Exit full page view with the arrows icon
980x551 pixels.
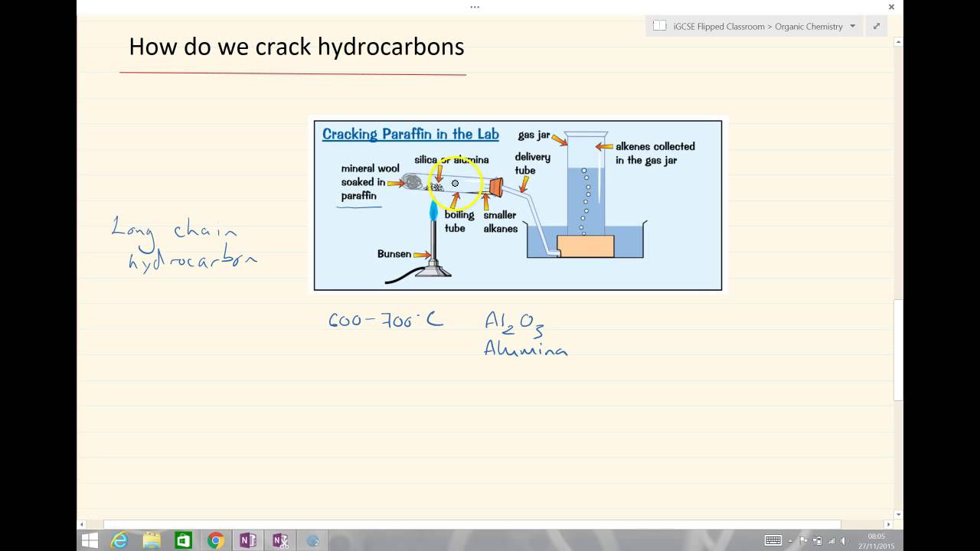pyautogui.click(x=876, y=26)
